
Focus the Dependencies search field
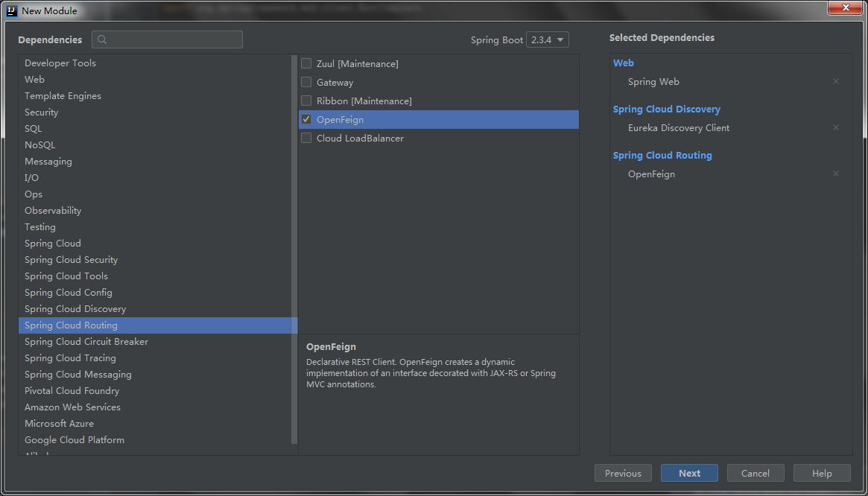167,39
